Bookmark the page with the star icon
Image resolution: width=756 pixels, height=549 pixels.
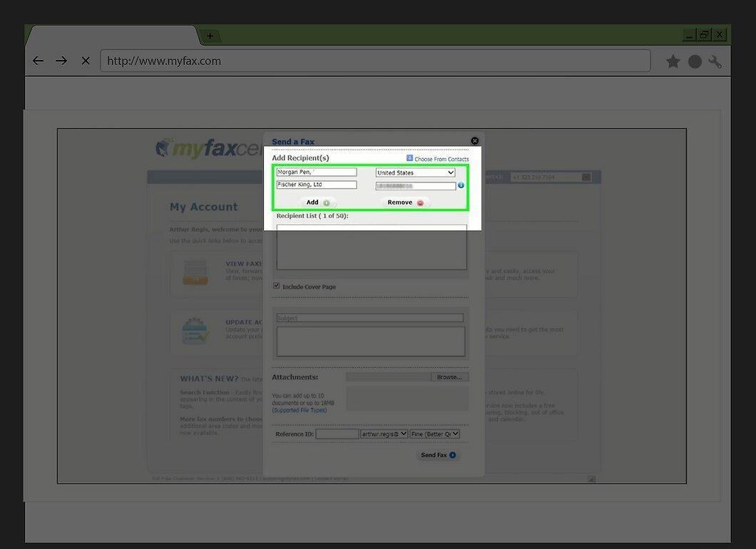click(673, 61)
